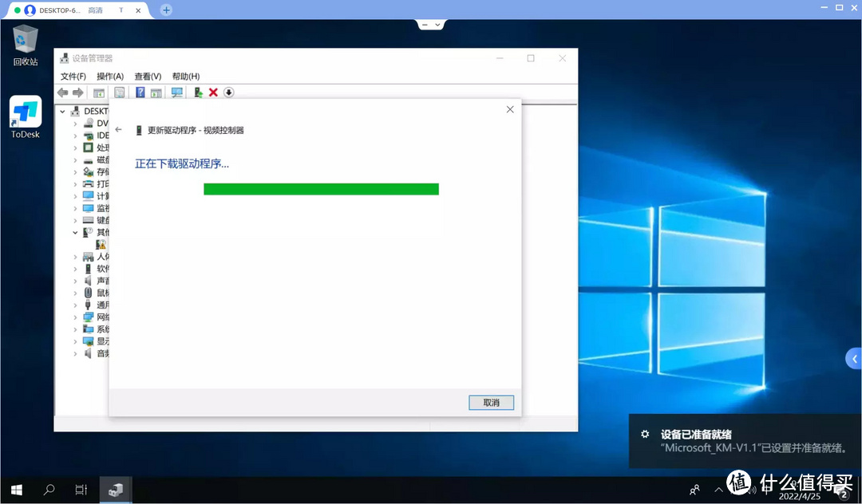Open the Windows Start menu
This screenshot has width=862, height=504.
pyautogui.click(x=17, y=489)
